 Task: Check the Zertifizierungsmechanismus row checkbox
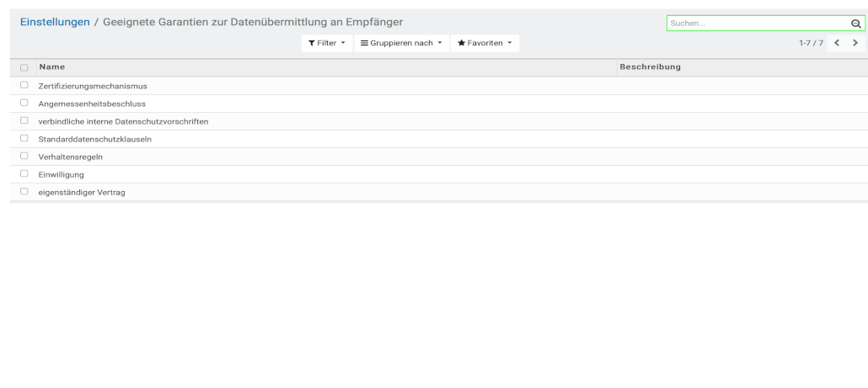tap(24, 86)
